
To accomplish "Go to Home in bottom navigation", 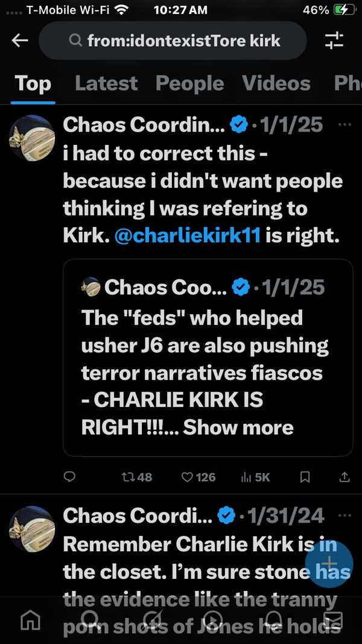I will click(x=30, y=620).
